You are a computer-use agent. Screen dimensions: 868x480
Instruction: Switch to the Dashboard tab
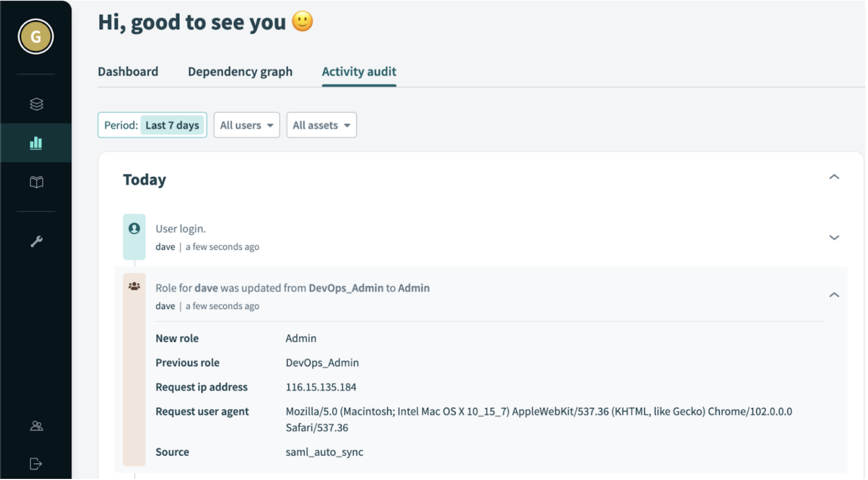pyautogui.click(x=128, y=72)
